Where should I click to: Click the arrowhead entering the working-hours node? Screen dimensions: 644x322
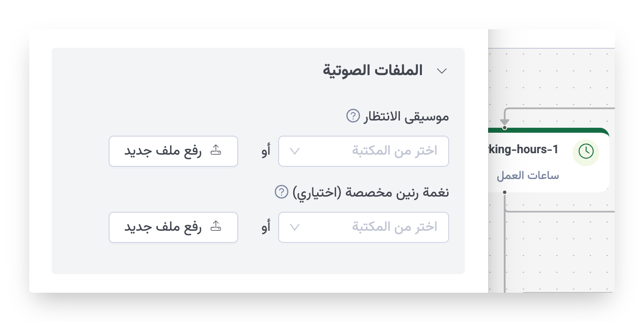(x=505, y=121)
